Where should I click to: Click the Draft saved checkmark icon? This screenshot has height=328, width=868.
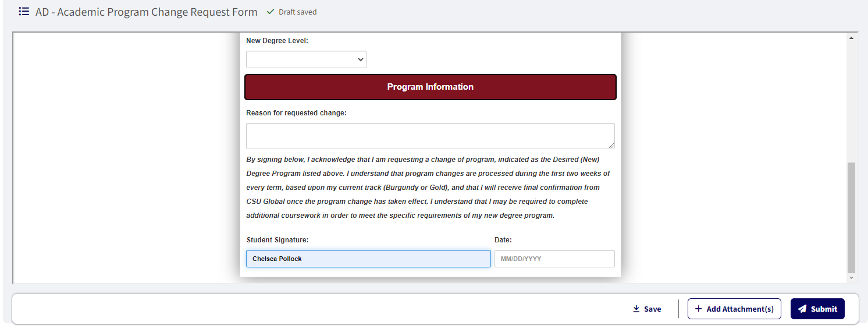click(271, 12)
